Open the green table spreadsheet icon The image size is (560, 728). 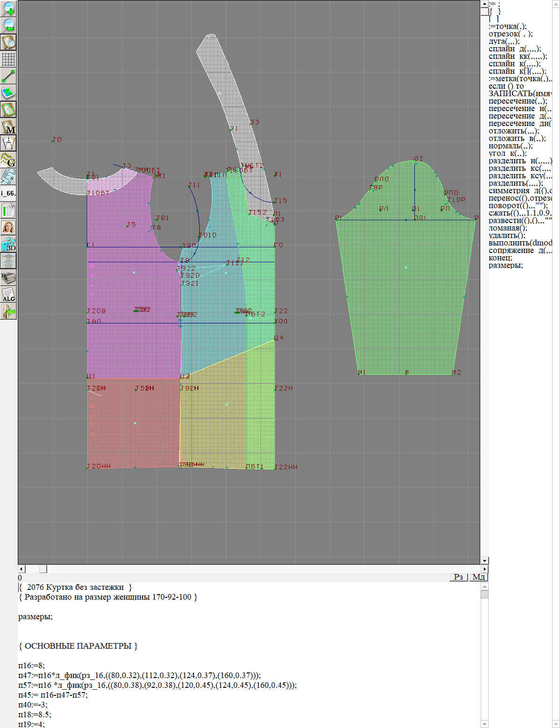8,210
